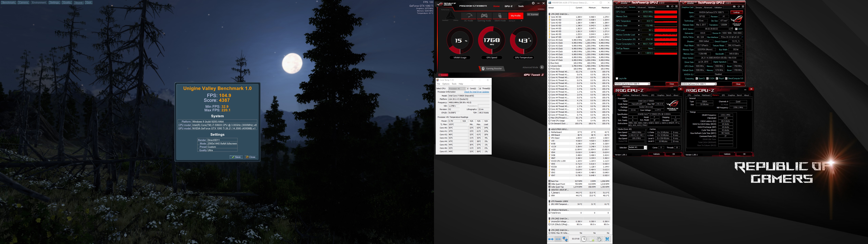
Task: Open HWiNFO sensor settings gear
Action: pos(599,239)
